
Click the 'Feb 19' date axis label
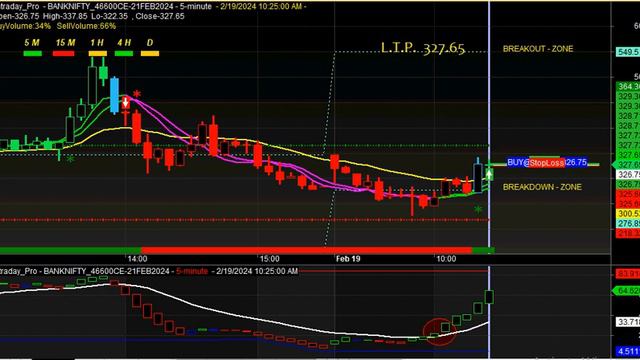point(348,259)
